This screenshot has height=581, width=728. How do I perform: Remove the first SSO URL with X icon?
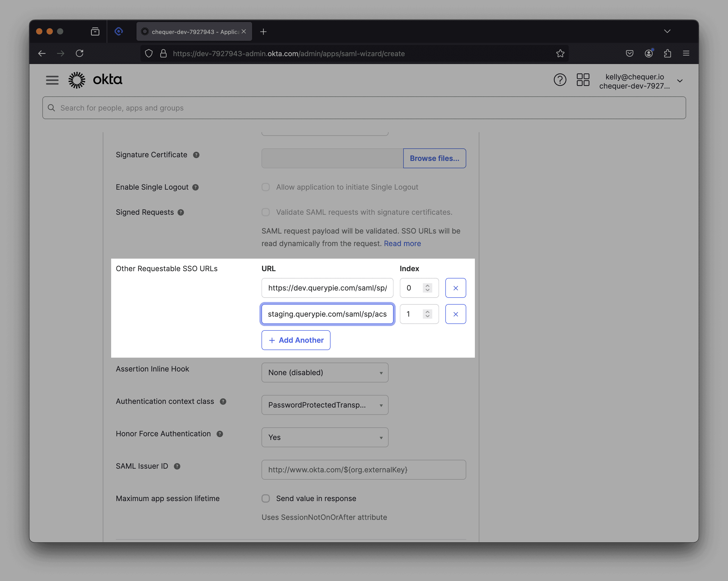point(456,288)
